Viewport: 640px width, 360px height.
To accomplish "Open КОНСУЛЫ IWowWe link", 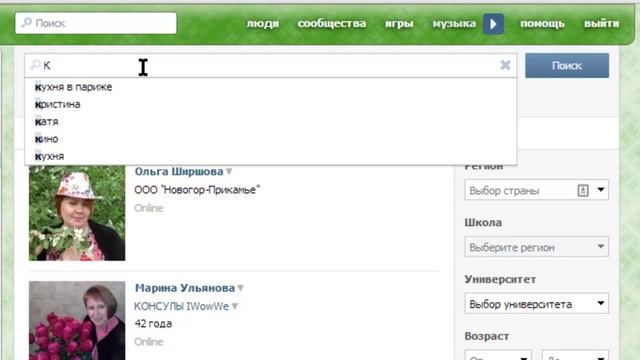I will click(x=181, y=307).
